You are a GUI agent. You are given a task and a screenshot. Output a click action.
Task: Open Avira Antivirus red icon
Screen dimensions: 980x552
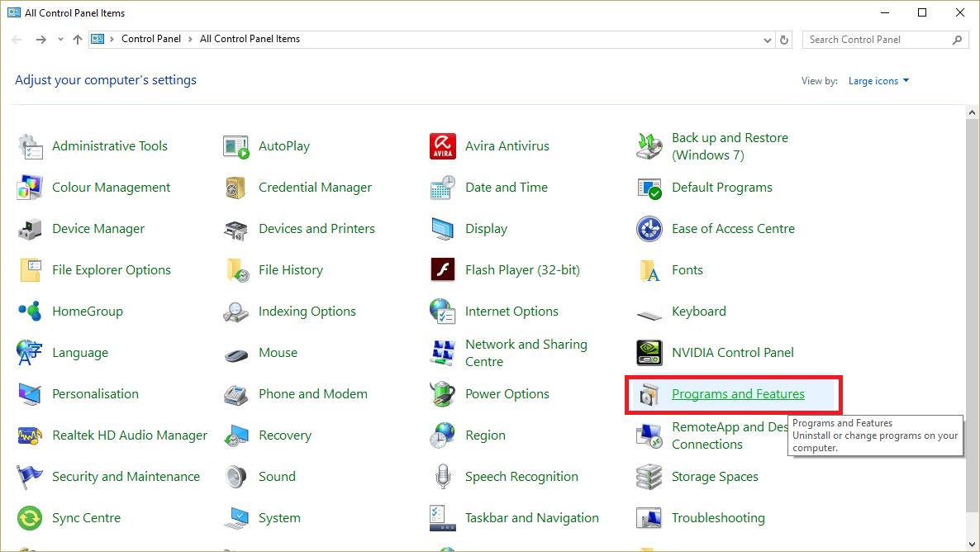(x=443, y=146)
